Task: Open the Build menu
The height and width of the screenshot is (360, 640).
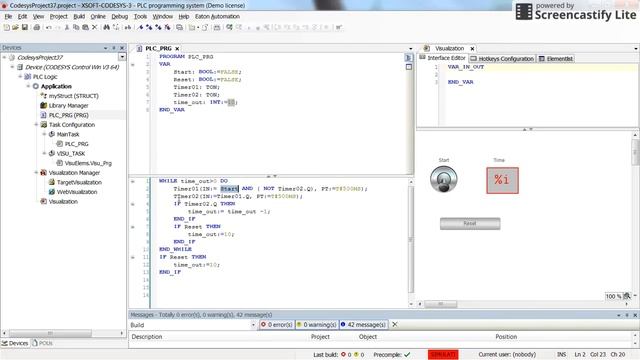Action: coord(79,16)
